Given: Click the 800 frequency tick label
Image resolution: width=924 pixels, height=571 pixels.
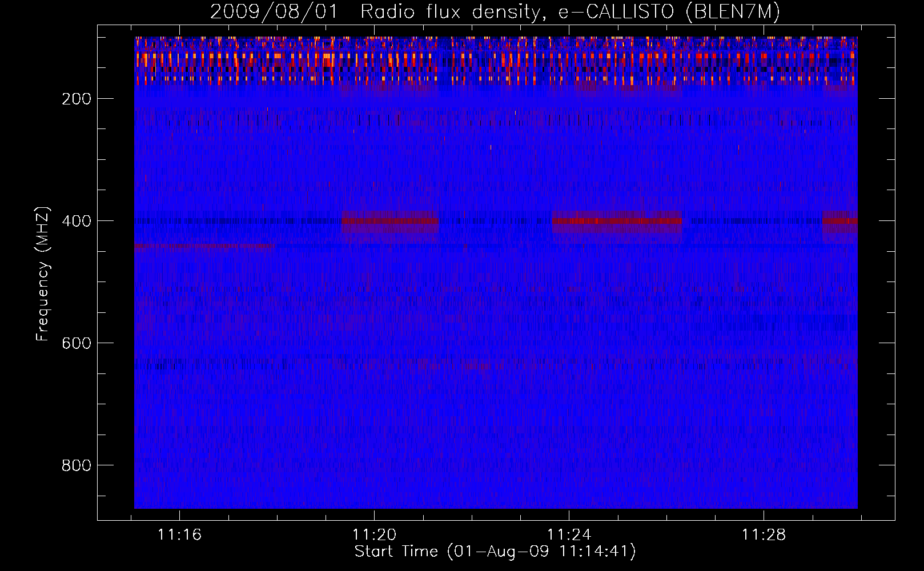Looking at the screenshot, I should pyautogui.click(x=77, y=465).
